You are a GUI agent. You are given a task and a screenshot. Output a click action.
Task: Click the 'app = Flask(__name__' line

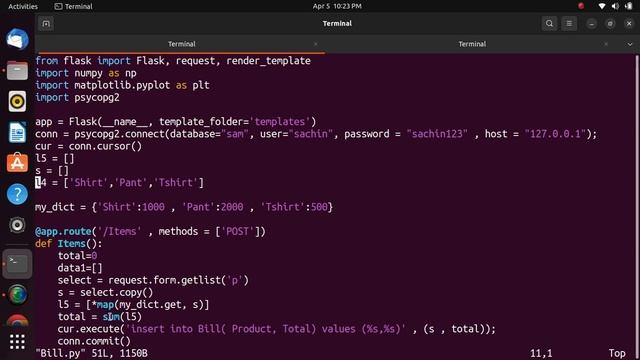(x=176, y=122)
